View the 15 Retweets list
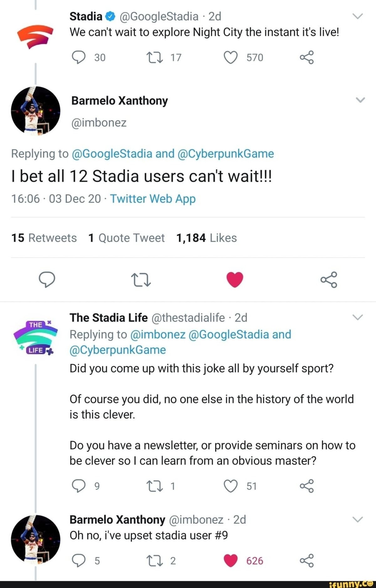 pyautogui.click(x=44, y=238)
